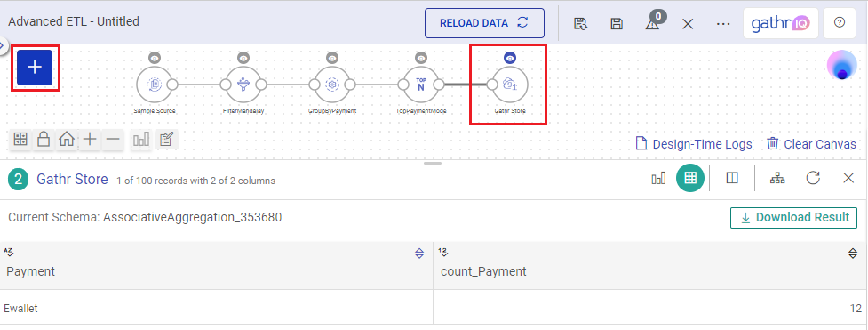
Task: Click the Ewallet cell
Action: pyautogui.click(x=217, y=307)
